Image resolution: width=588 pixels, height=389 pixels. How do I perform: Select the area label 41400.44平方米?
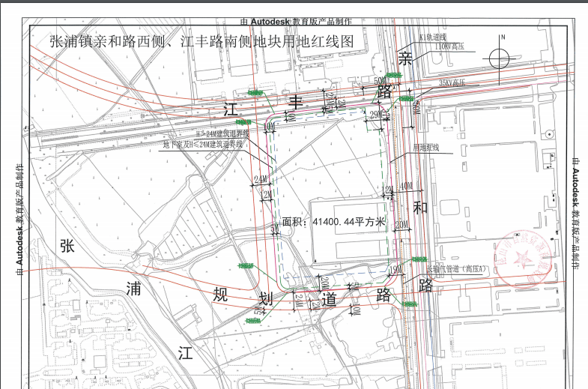pos(333,222)
